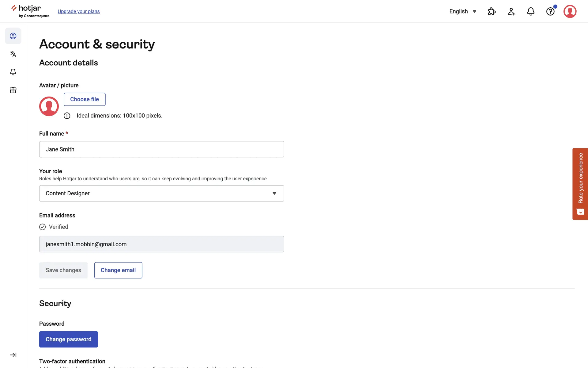The height and width of the screenshot is (368, 588).
Task: Click into the Full name field
Action: (161, 149)
